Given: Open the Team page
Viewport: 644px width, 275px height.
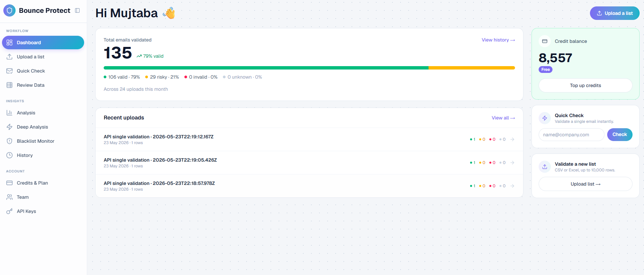Looking at the screenshot, I should click(x=43, y=197).
